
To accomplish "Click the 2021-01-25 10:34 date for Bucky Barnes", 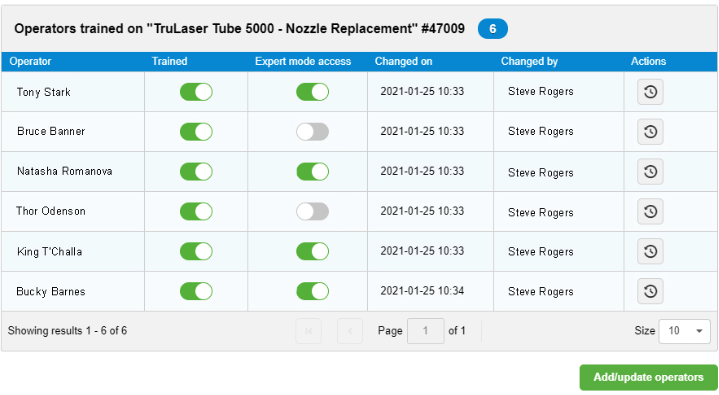I will [422, 291].
